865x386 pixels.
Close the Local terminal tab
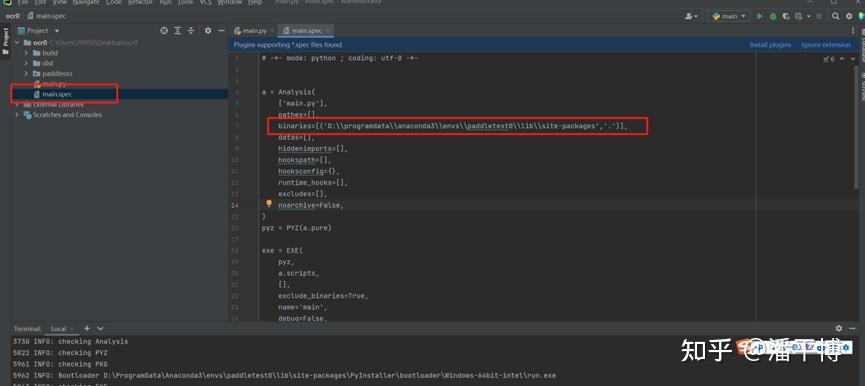(72, 329)
